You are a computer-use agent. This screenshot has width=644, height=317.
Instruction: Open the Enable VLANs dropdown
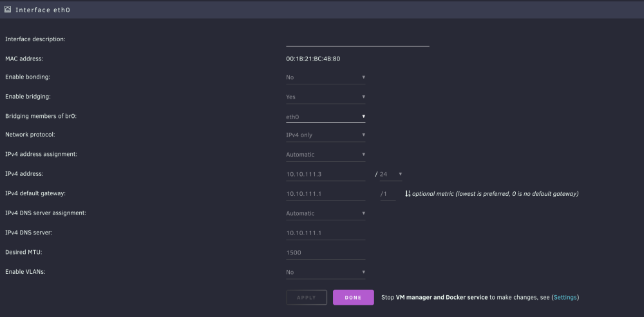tap(326, 272)
